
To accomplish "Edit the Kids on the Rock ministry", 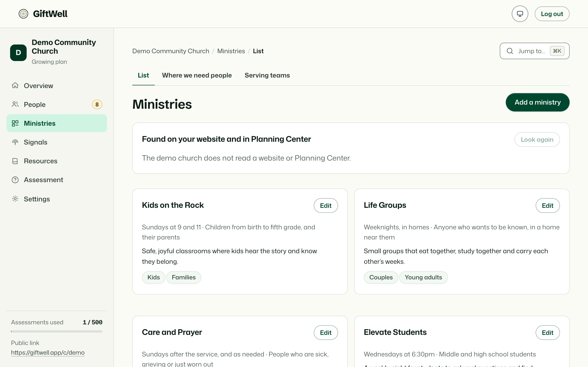I will (x=326, y=206).
